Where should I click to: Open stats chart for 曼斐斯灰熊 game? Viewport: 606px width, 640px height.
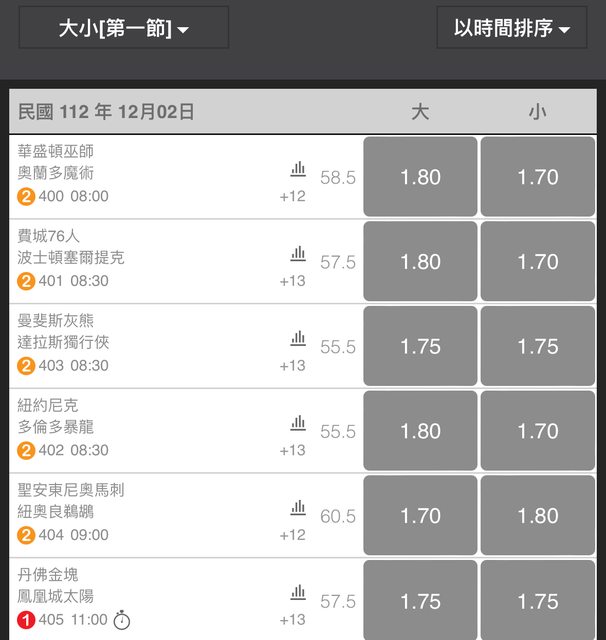point(298,339)
